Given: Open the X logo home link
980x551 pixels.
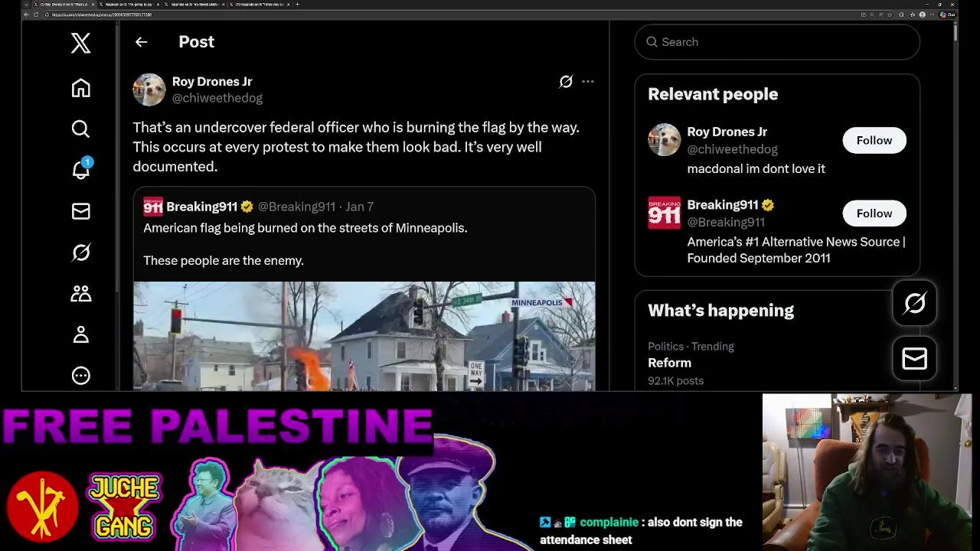Looking at the screenshot, I should point(80,43).
